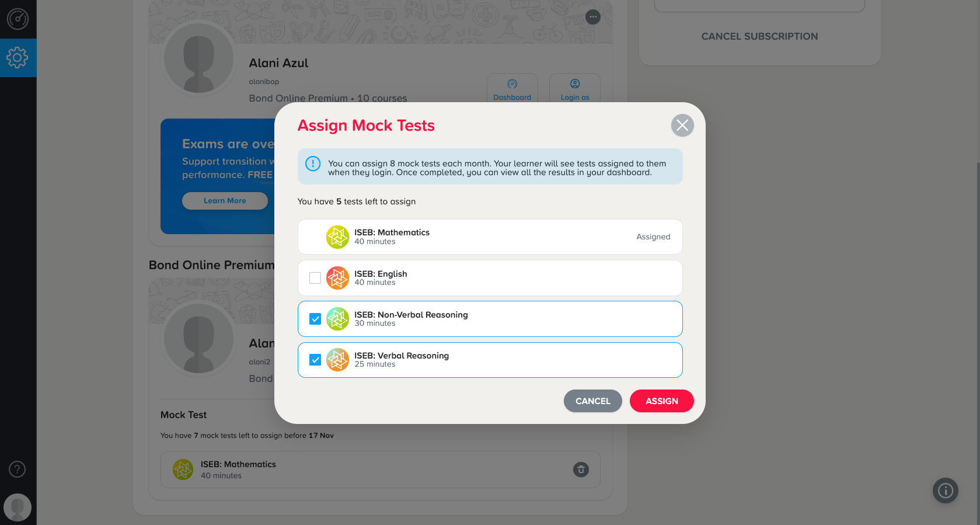Delete the assigned ISEB: Mathematics mock test
The height and width of the screenshot is (525, 980).
point(581,470)
